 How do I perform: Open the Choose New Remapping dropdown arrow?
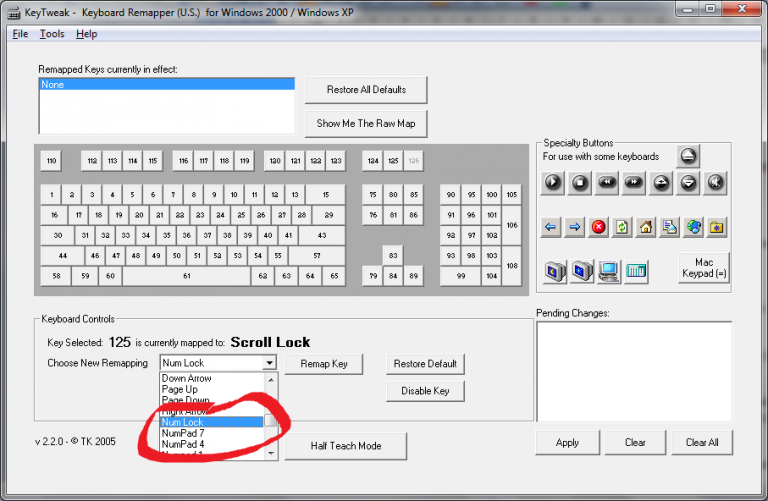coord(269,363)
